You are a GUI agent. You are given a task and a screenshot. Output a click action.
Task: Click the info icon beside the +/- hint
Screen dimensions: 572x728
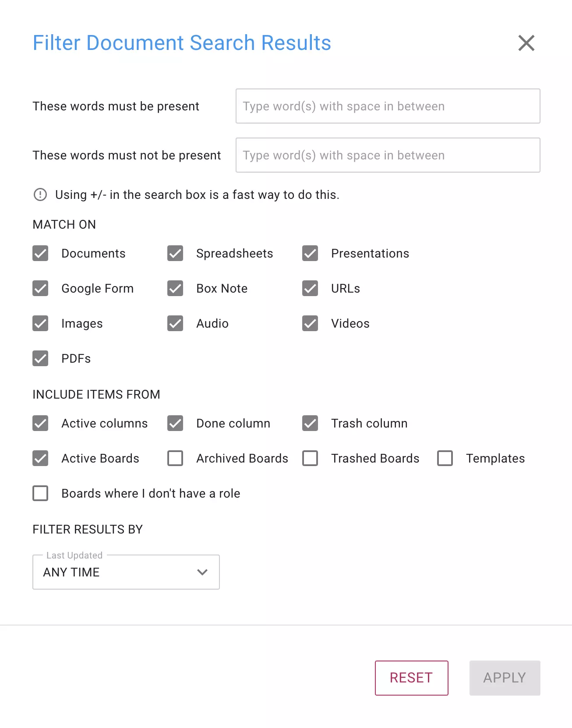[x=40, y=194]
